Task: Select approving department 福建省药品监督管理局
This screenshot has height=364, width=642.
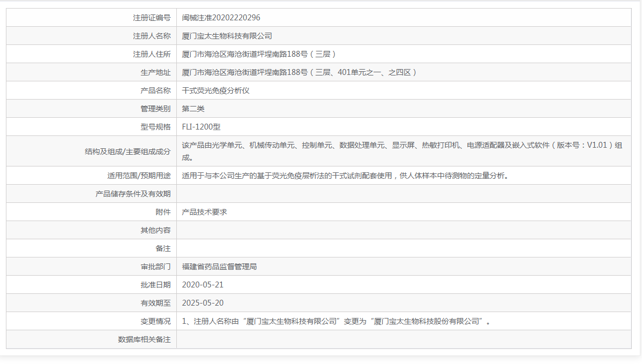Action: 220,267
